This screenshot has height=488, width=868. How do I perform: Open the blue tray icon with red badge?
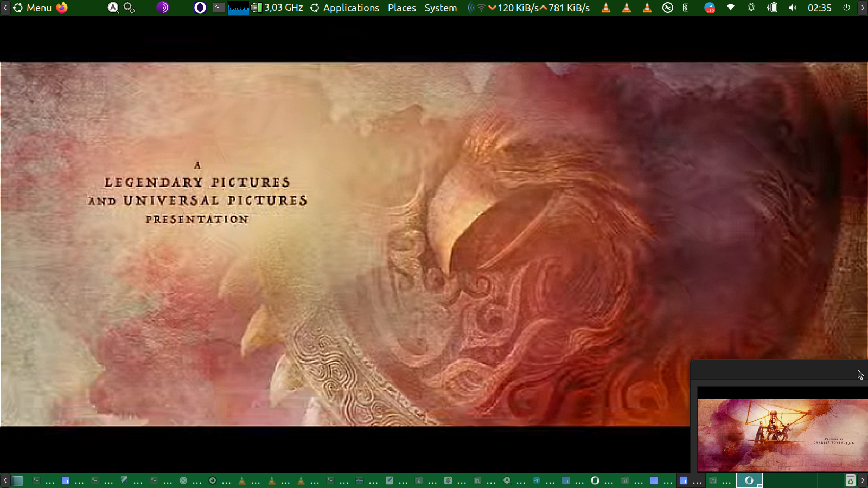[710, 8]
